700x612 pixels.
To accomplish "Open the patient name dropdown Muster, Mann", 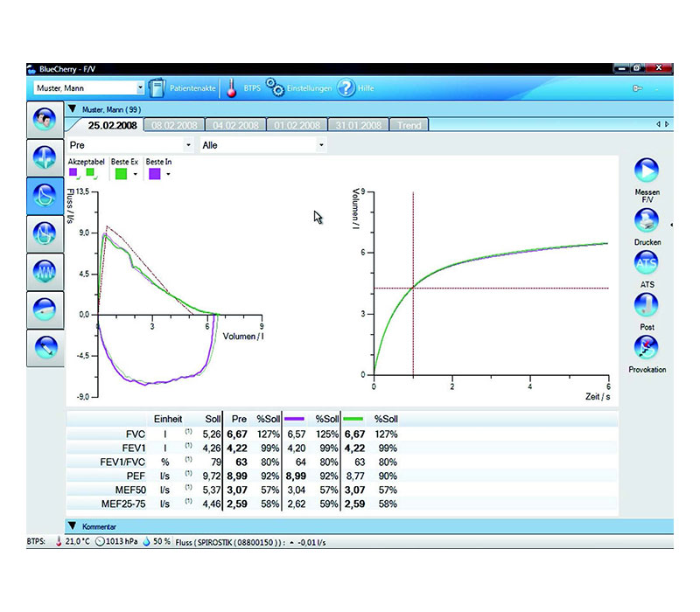I will pyautogui.click(x=88, y=88).
